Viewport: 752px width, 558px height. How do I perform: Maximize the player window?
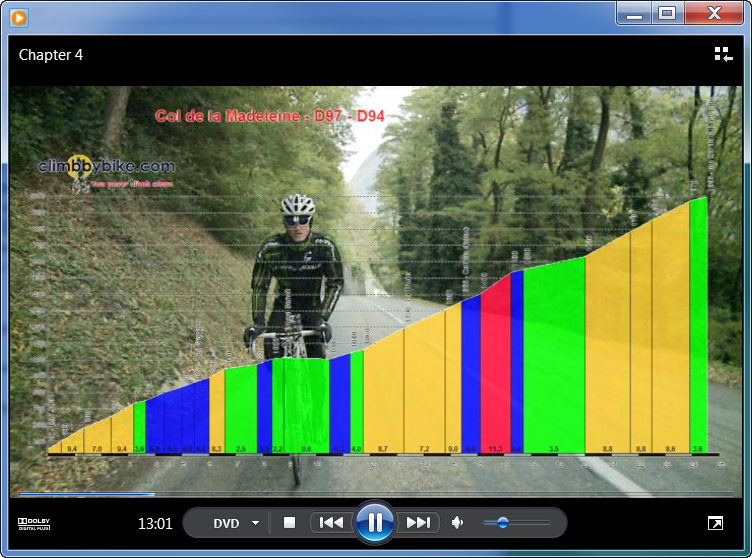(x=667, y=13)
